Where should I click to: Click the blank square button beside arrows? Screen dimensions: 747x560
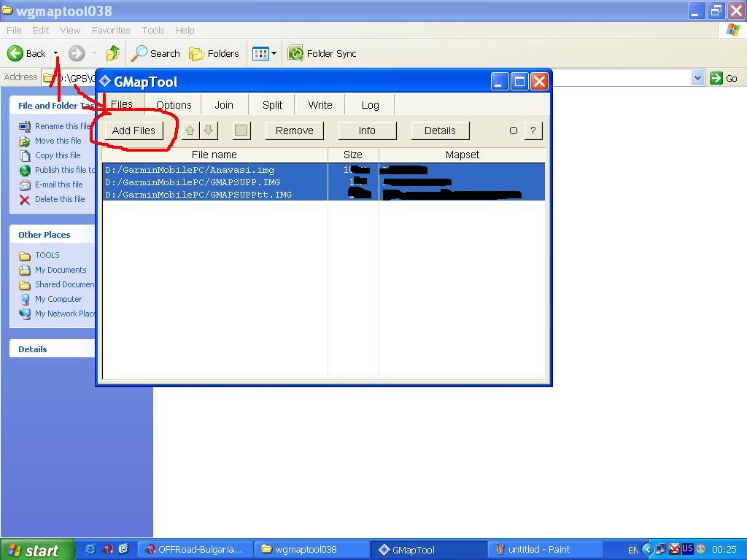[x=241, y=131]
